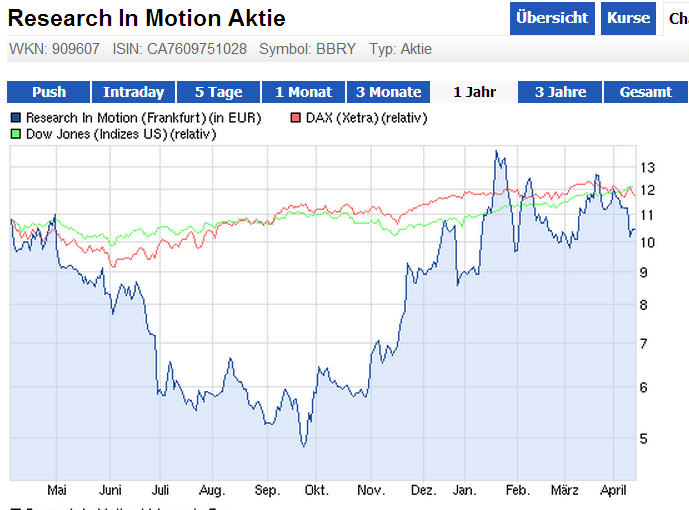Screen dimensions: 689x510
Task: Click the Research In Motion (Frankfurt) legend label
Action: click(x=143, y=118)
